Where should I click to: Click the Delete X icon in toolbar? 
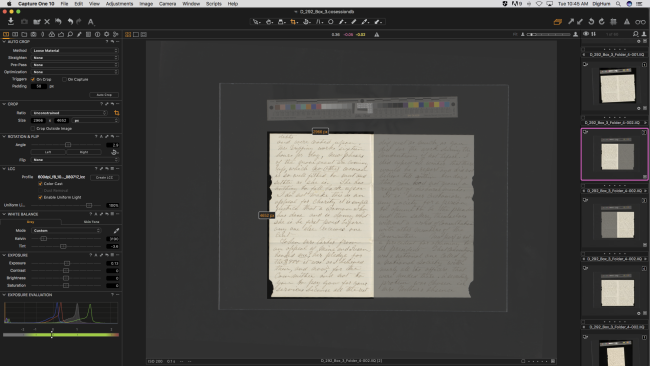pyautogui.click(x=47, y=22)
